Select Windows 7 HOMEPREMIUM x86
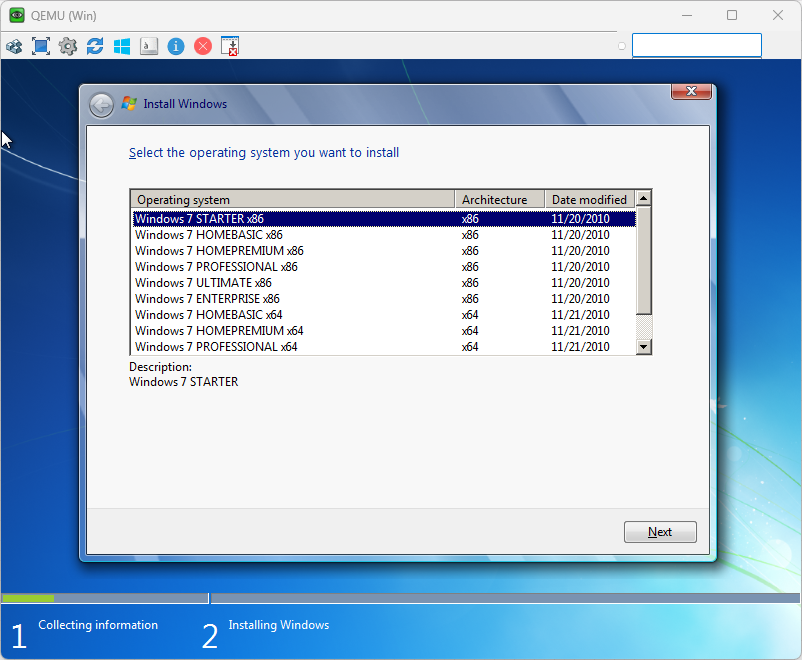802x660 pixels. [x=384, y=251]
